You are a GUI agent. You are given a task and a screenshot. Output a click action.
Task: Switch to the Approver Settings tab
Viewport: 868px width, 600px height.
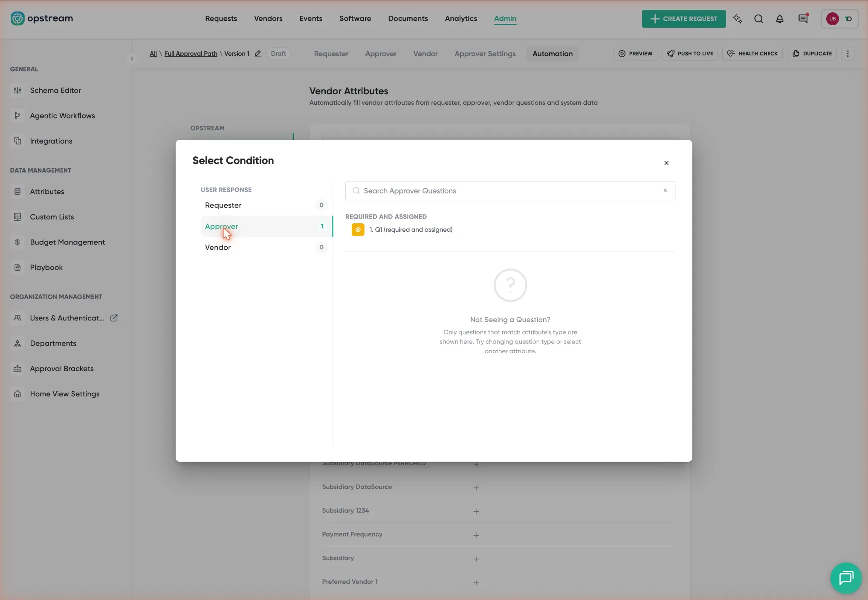click(485, 54)
